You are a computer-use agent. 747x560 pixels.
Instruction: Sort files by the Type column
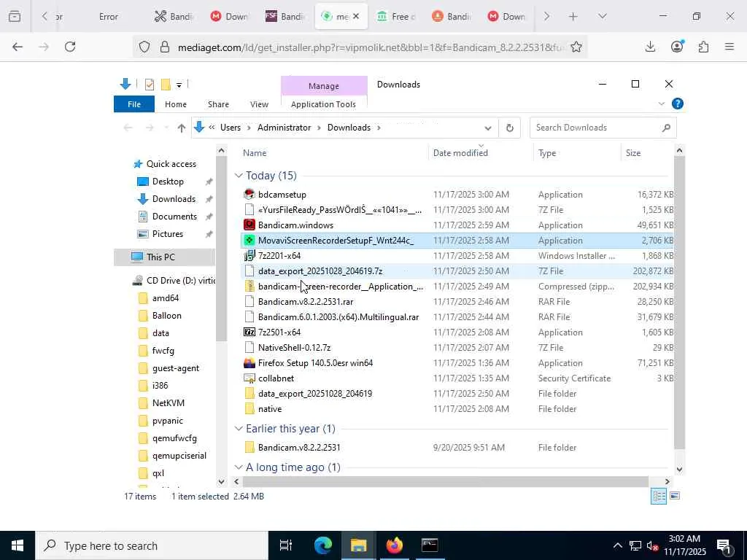tap(547, 153)
